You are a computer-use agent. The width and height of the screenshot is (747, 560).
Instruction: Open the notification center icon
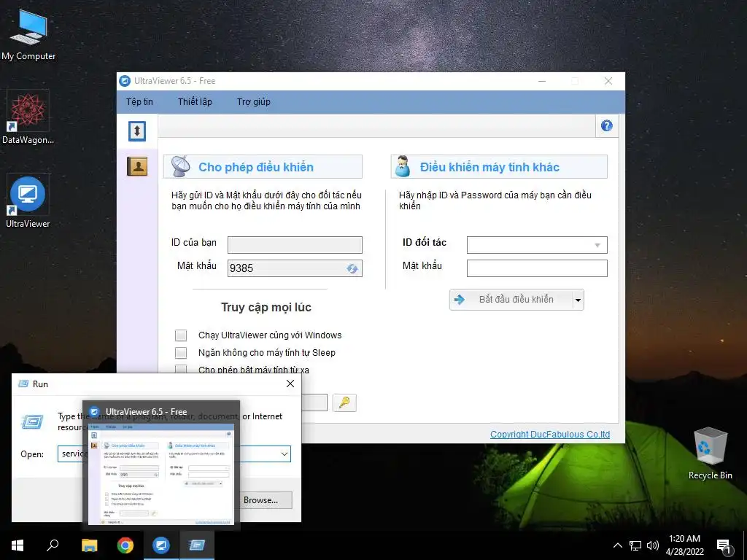click(x=724, y=546)
